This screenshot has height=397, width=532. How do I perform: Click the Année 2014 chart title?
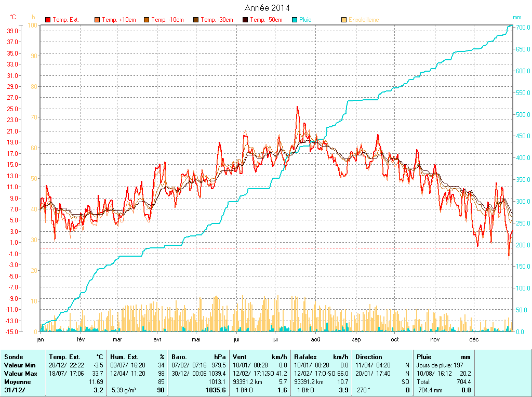[x=267, y=8]
